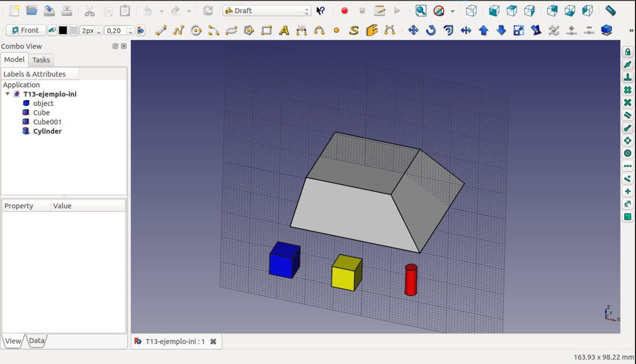636x364 pixels.
Task: Click the Fit All zoom icon
Action: coord(420,11)
